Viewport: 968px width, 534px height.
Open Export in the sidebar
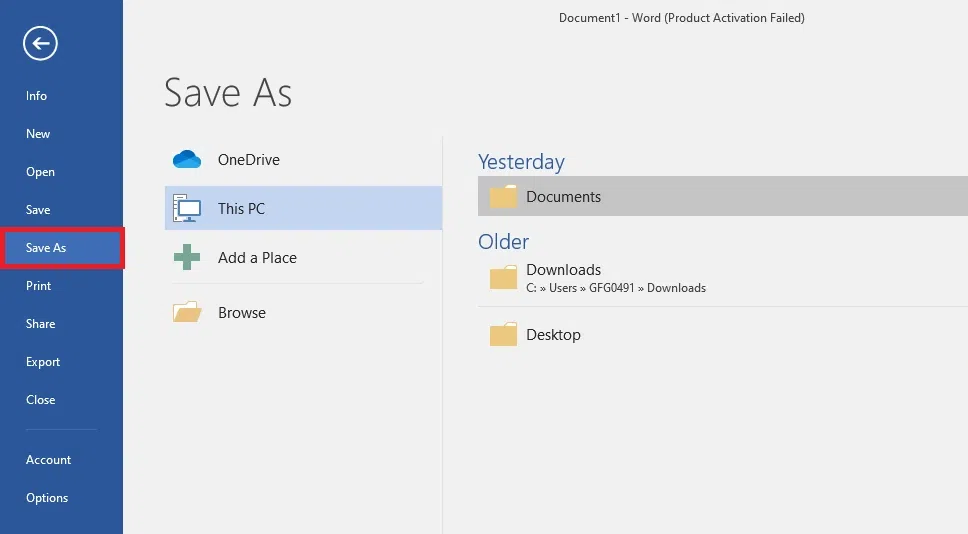[x=43, y=362]
